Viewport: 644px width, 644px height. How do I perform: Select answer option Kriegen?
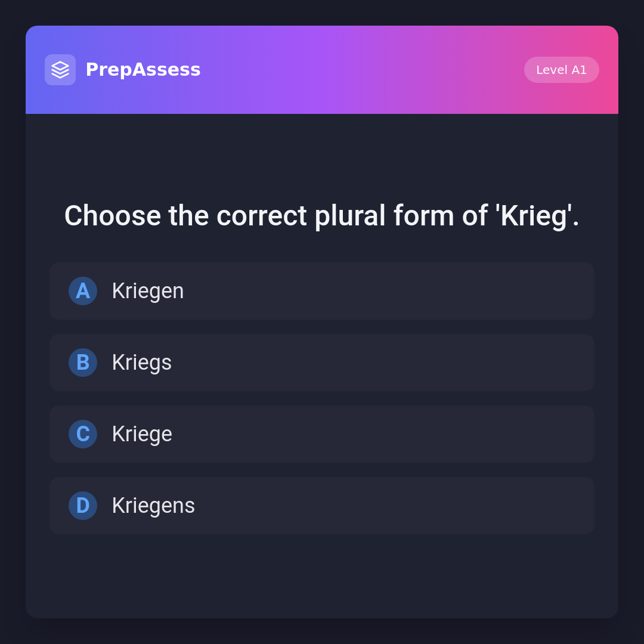(x=322, y=291)
